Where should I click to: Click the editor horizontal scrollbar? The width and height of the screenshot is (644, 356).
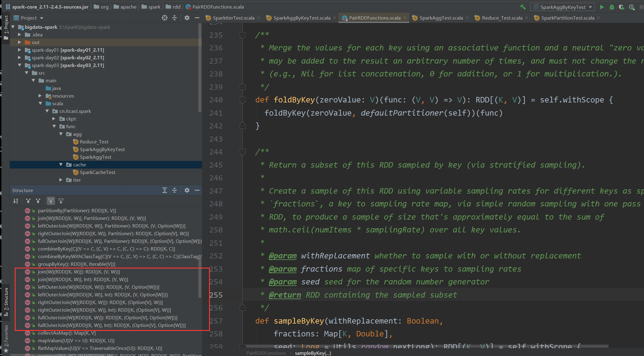(x=427, y=346)
